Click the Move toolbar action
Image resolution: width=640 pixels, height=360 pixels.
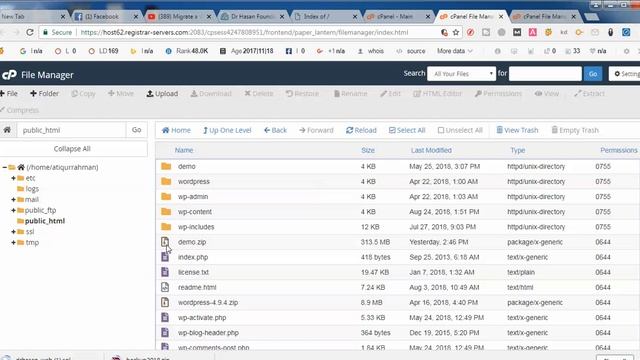coord(121,93)
